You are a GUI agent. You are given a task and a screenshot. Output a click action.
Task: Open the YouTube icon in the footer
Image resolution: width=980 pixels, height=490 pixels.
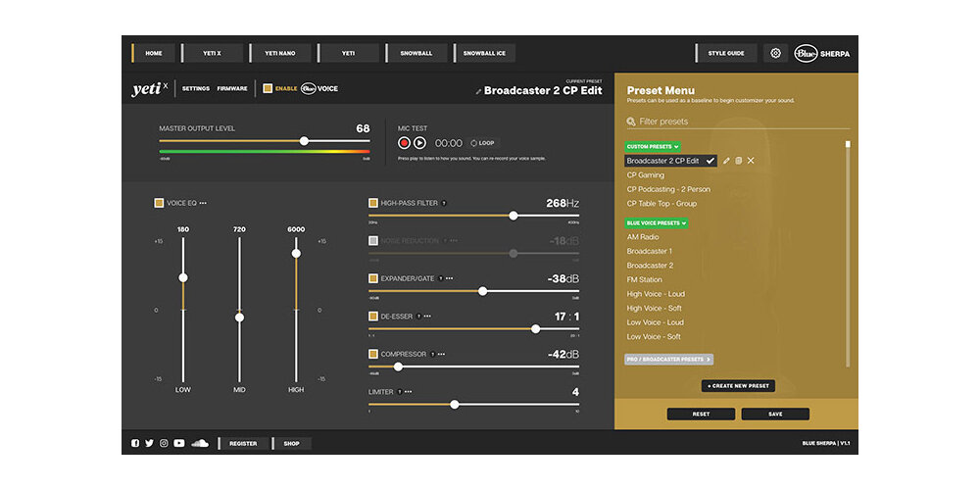click(179, 443)
